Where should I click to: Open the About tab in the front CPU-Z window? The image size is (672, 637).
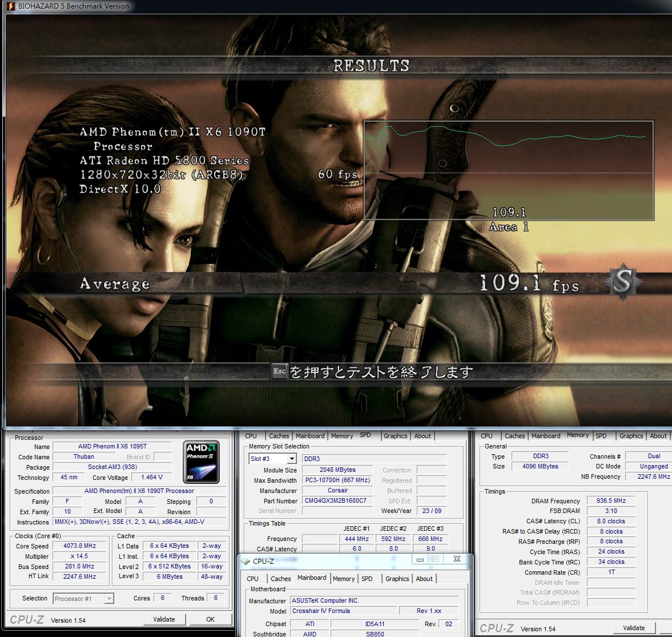424,579
